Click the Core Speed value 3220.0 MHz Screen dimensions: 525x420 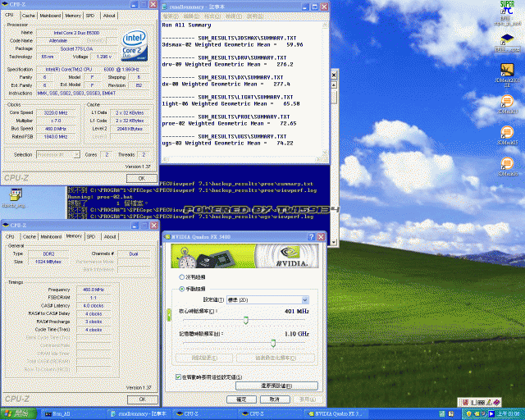(x=56, y=112)
